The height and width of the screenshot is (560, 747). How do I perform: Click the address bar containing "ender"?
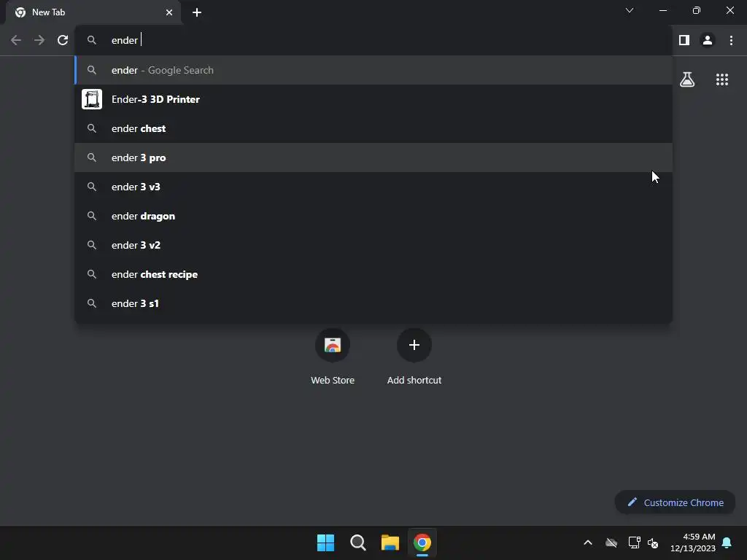click(x=373, y=40)
